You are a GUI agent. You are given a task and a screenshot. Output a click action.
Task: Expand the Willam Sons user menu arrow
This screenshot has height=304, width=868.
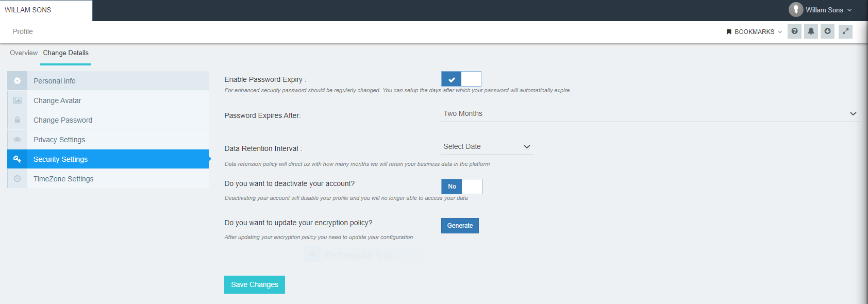pos(849,10)
